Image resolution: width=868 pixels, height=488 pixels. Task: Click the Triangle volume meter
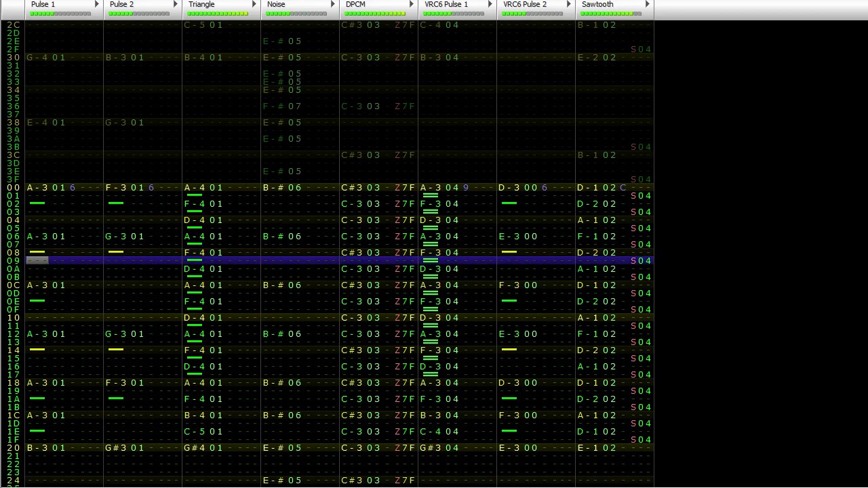coord(218,14)
